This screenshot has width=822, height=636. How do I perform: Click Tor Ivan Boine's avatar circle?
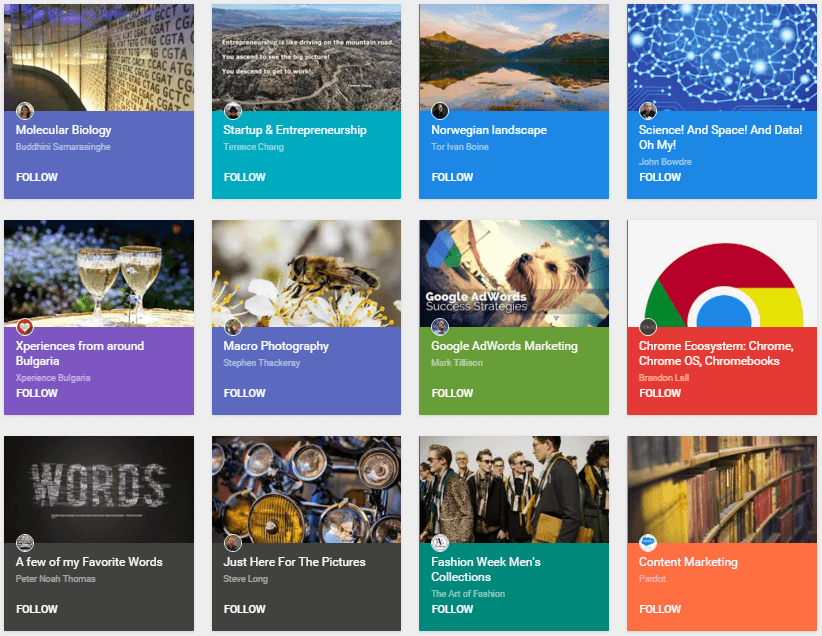click(x=440, y=110)
